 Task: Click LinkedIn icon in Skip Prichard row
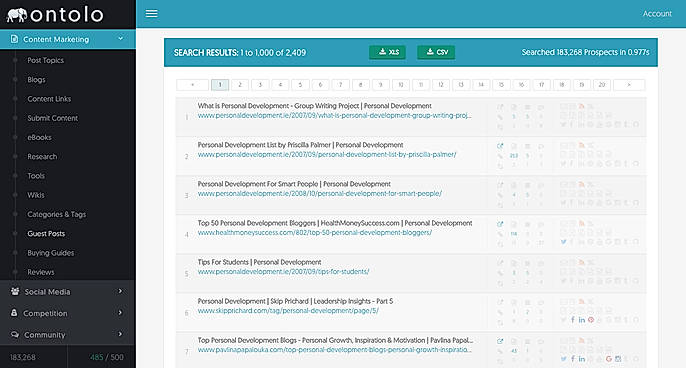(582, 320)
